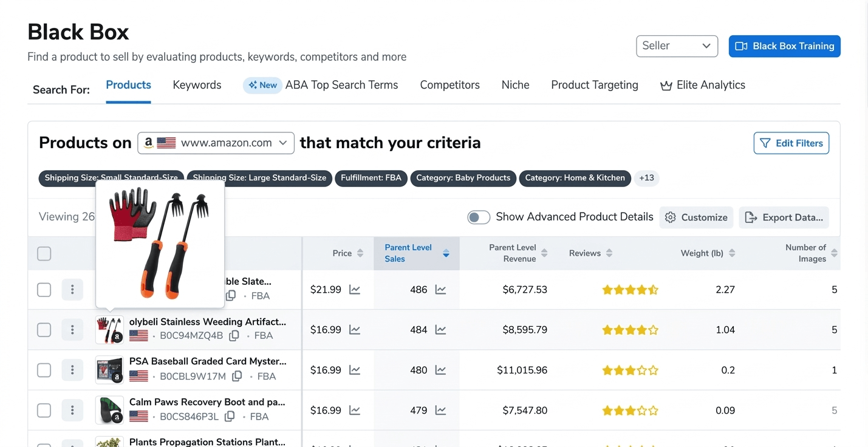The width and height of the screenshot is (868, 447).
Task: Click the Edit Filters button
Action: pyautogui.click(x=791, y=143)
